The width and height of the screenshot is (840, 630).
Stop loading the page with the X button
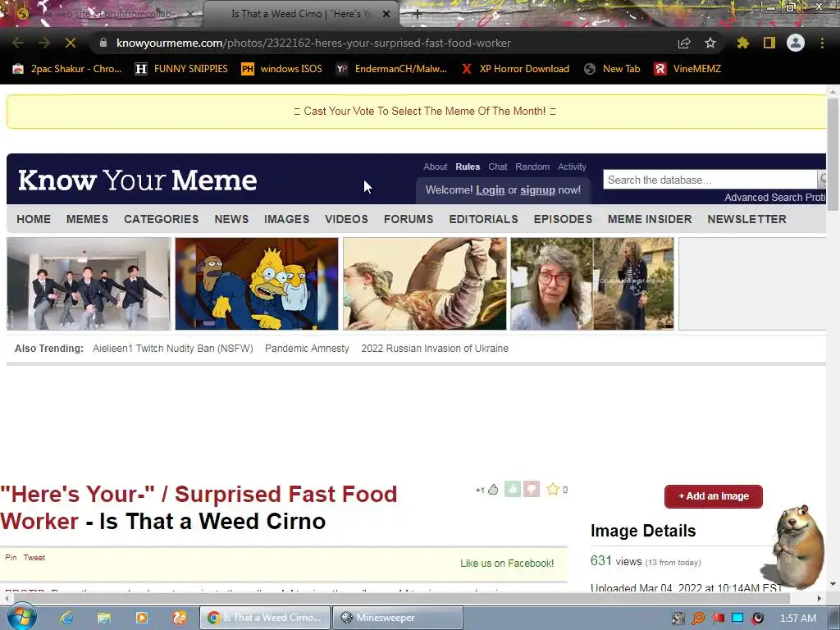click(x=71, y=43)
